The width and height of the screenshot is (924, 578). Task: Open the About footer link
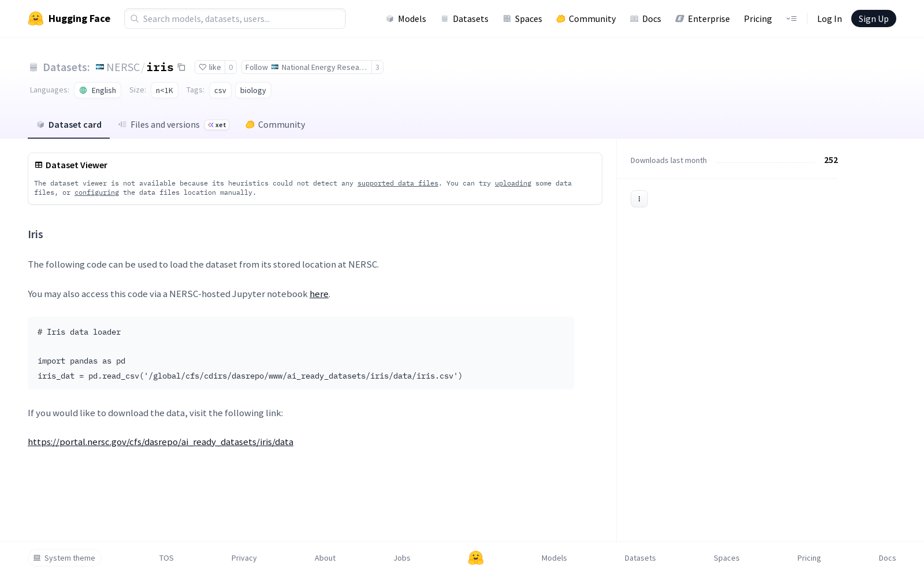[325, 558]
